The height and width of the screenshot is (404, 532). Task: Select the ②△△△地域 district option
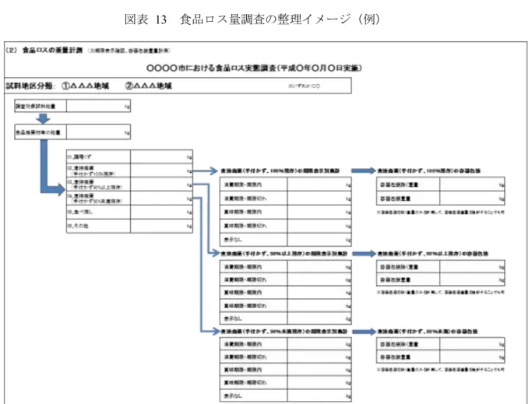coord(149,86)
